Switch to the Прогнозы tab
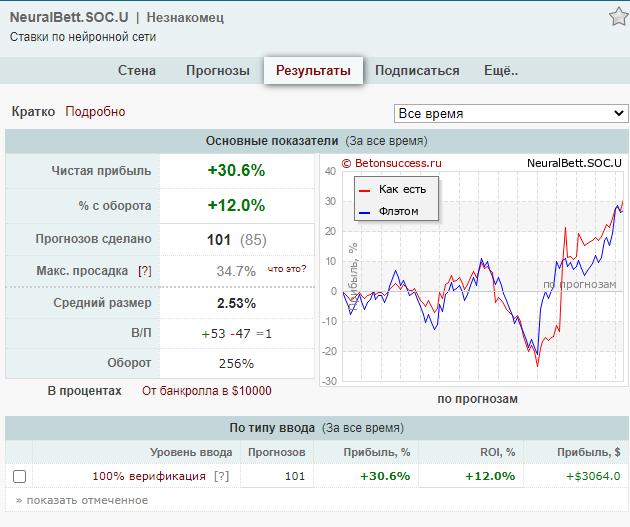 217,70
